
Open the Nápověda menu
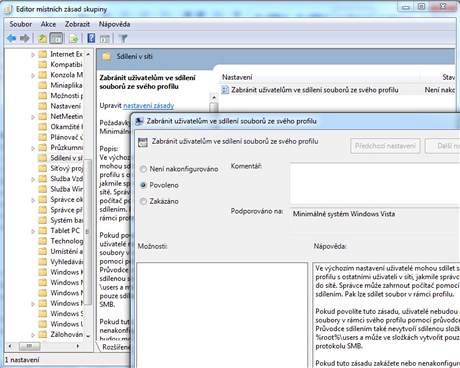coord(114,24)
